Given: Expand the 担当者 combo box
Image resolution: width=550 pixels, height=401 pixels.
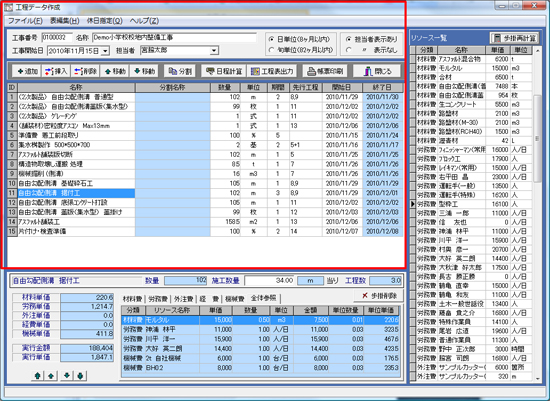Looking at the screenshot, I should click(214, 51).
